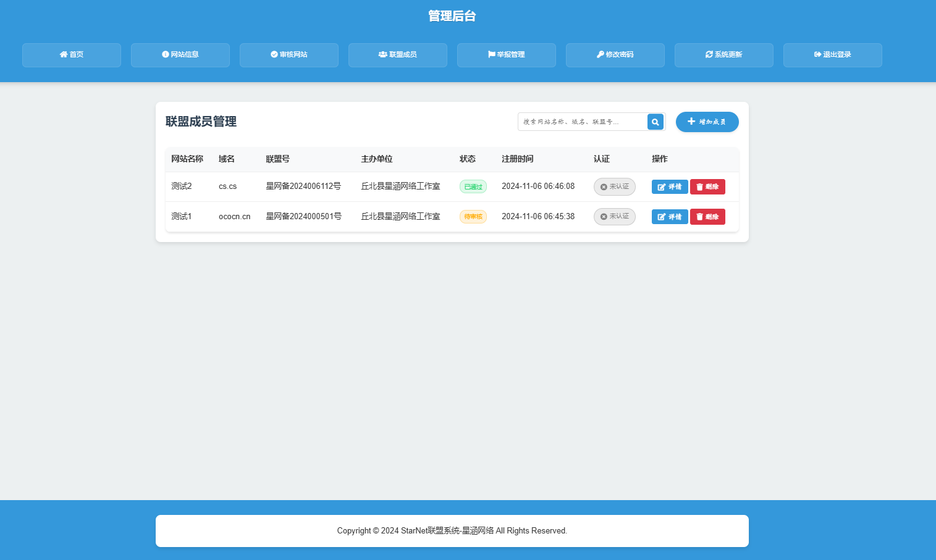
Task: Toggle 未认证 badge for 测试2
Action: tap(614, 186)
